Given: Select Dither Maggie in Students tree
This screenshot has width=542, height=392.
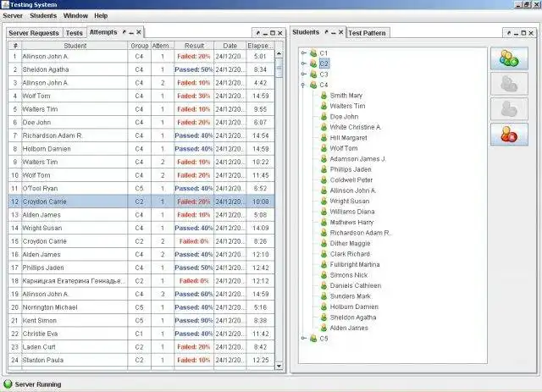Looking at the screenshot, I should coord(350,243).
